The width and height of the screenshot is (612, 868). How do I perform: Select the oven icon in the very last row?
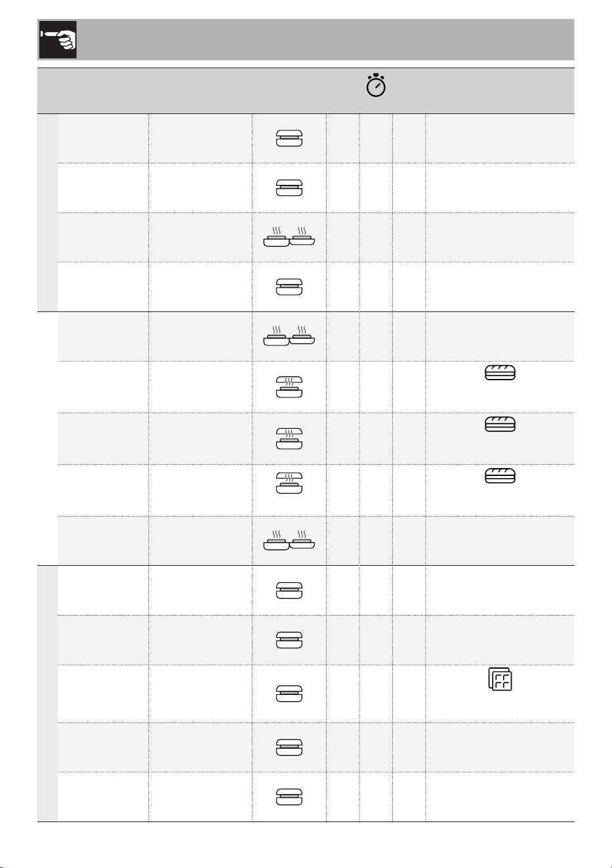(289, 797)
